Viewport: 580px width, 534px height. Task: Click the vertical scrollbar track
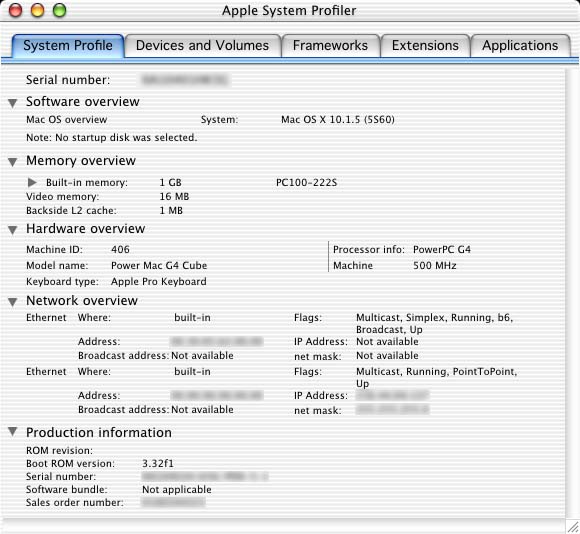click(572, 292)
